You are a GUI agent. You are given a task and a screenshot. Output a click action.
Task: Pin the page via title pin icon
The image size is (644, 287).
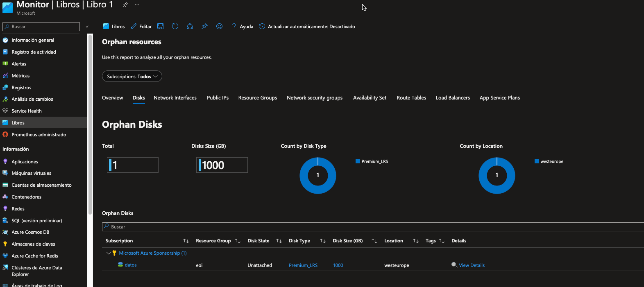click(125, 5)
